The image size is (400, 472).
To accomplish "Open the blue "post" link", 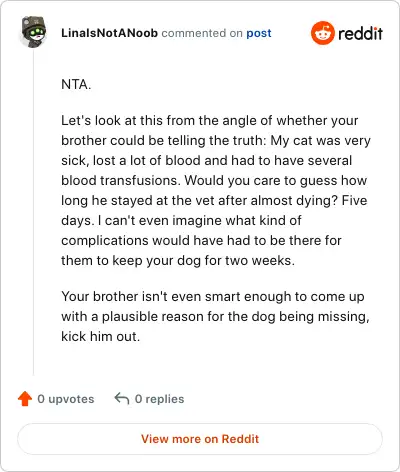I will click(259, 33).
